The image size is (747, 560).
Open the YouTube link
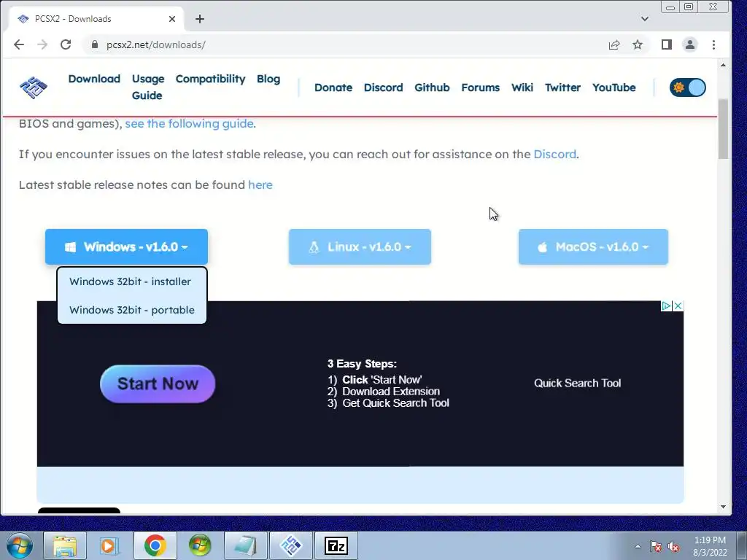pos(614,87)
